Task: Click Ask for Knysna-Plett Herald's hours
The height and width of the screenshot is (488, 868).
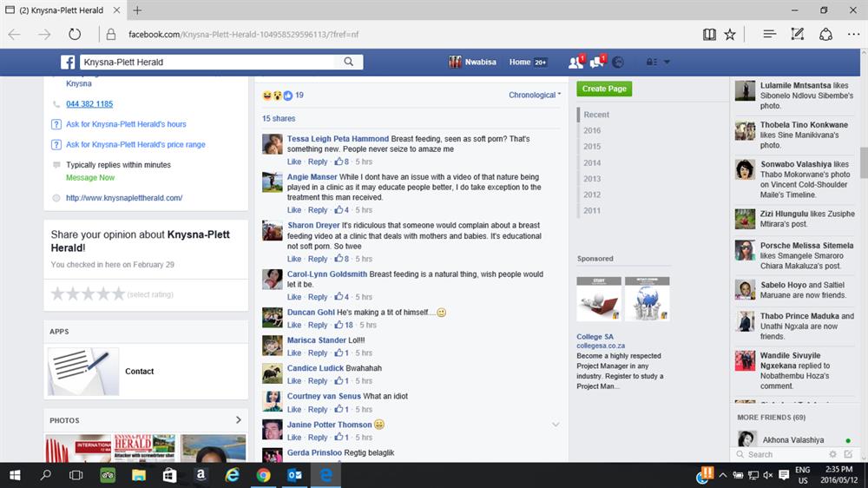Action: coord(126,125)
